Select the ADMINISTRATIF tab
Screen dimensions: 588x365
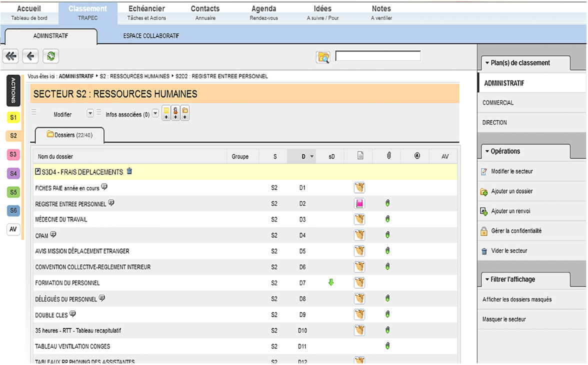tap(50, 36)
